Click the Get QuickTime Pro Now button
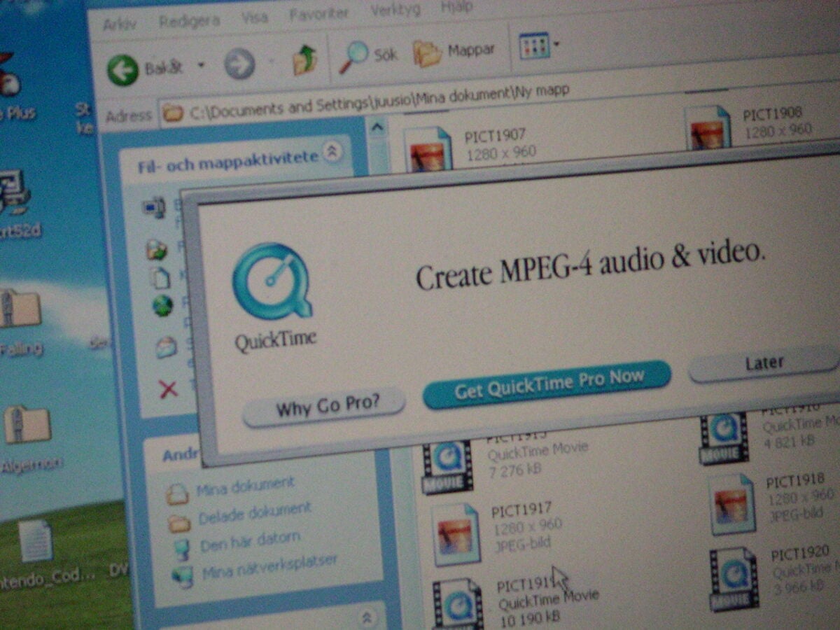 pos(547,384)
